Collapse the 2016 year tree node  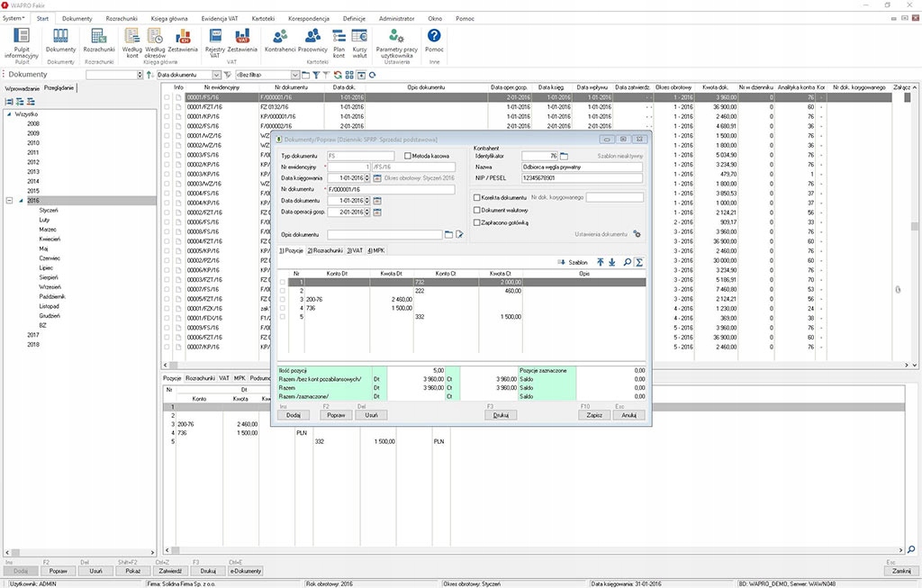click(9, 200)
